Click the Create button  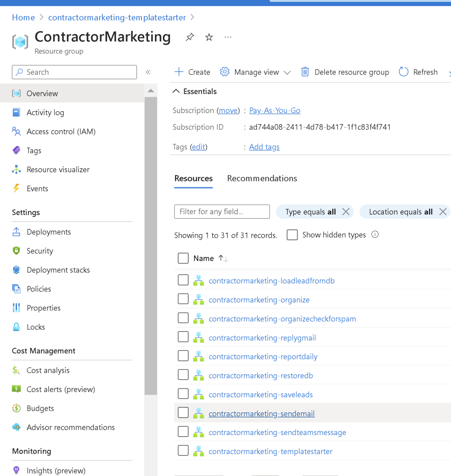pyautogui.click(x=192, y=72)
